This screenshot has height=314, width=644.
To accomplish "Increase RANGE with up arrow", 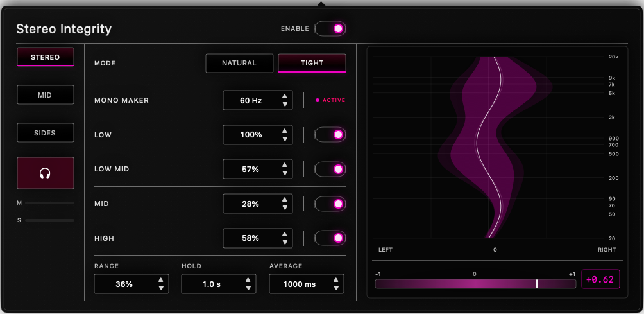I will 161,281.
